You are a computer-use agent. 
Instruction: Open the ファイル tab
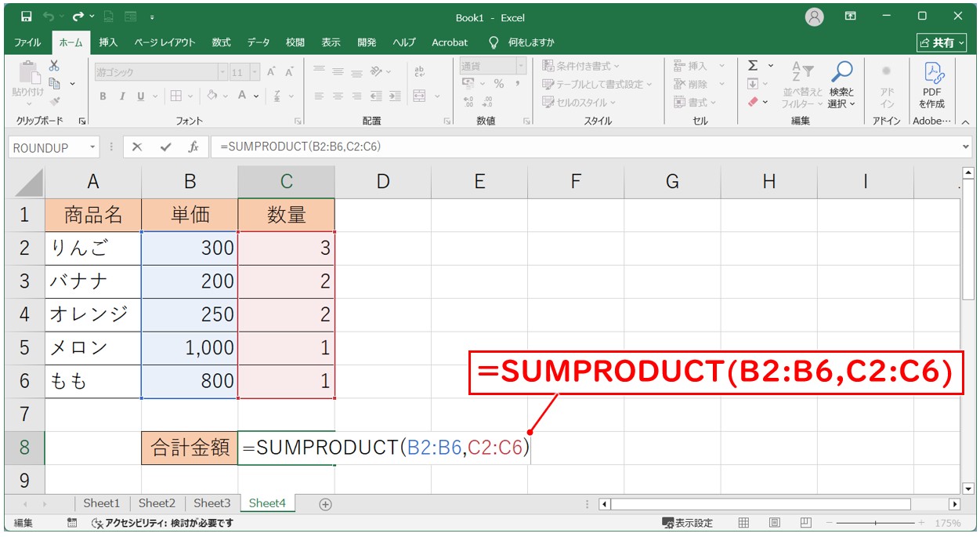click(x=27, y=42)
